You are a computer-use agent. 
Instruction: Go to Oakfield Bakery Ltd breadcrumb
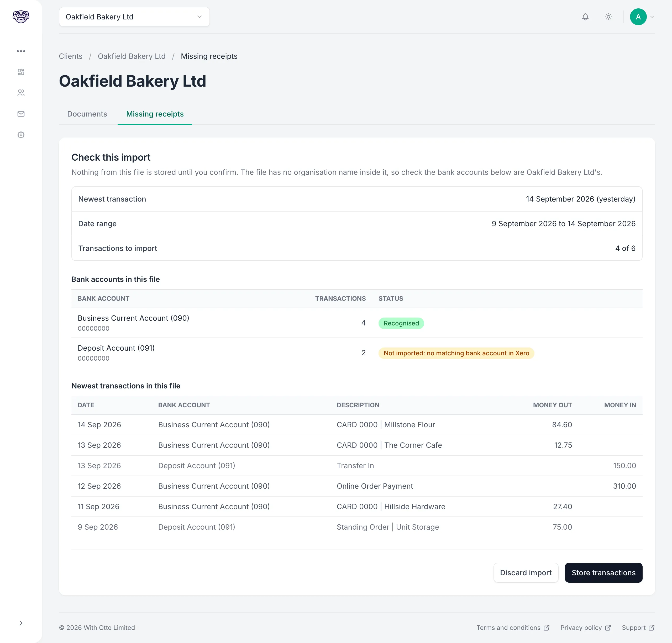[132, 56]
